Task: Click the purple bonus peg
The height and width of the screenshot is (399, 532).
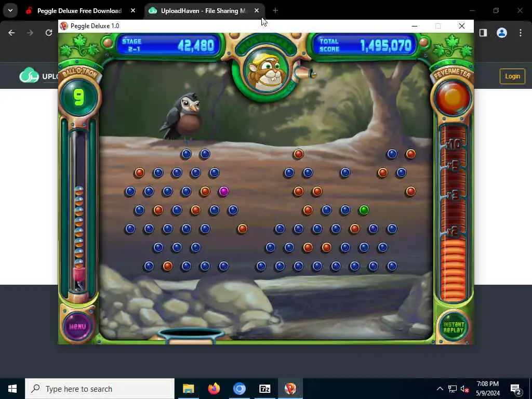Action: click(x=223, y=191)
